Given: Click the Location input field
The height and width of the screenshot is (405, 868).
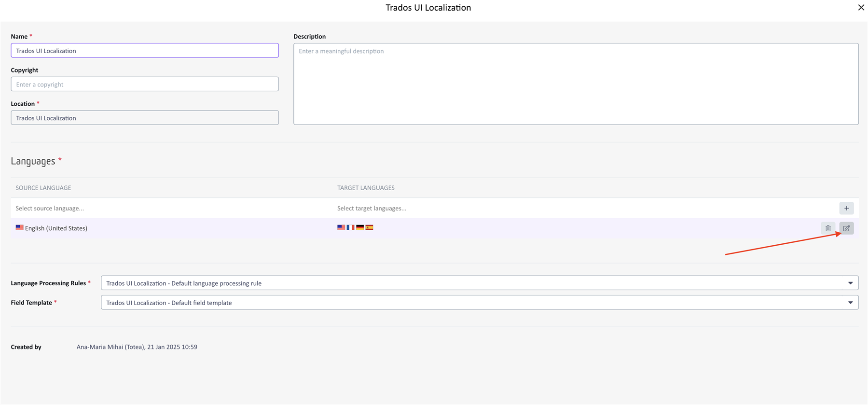Looking at the screenshot, I should (145, 118).
